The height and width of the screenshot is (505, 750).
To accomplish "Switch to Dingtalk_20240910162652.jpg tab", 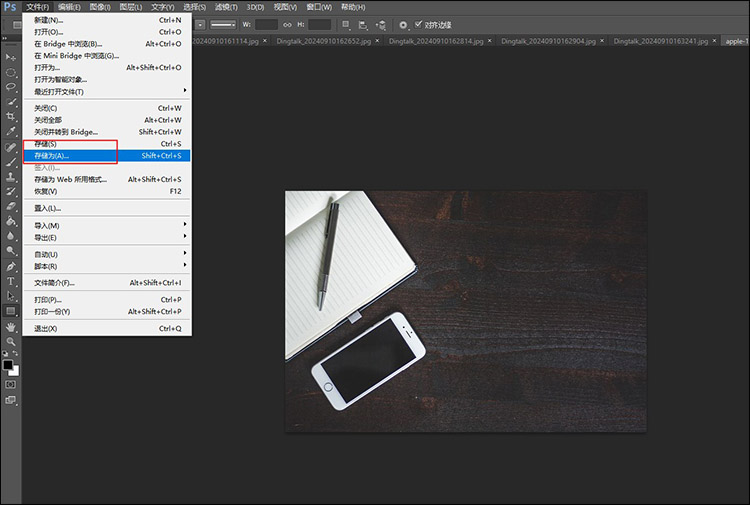I will coord(323,41).
